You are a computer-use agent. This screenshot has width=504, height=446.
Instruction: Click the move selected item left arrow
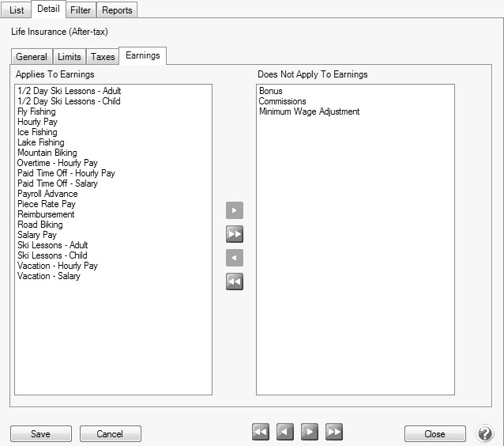[235, 258]
